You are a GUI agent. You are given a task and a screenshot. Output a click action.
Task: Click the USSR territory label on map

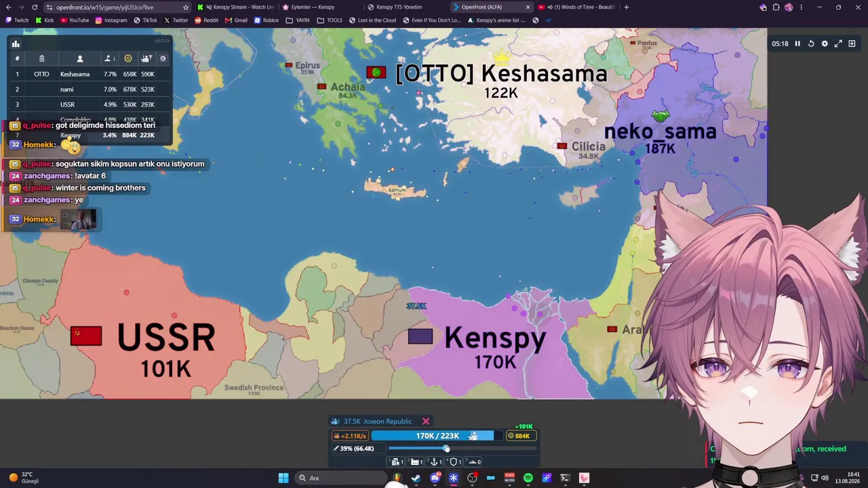(166, 338)
